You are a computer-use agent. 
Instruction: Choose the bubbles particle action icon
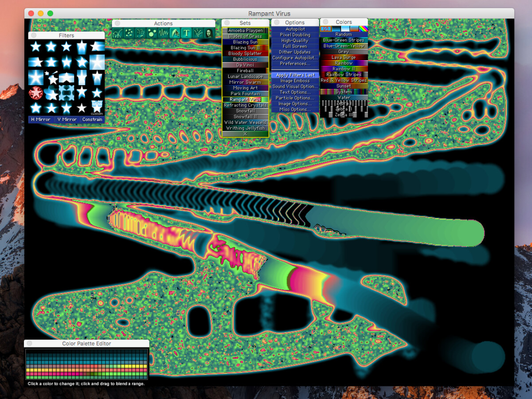pyautogui.click(x=152, y=33)
